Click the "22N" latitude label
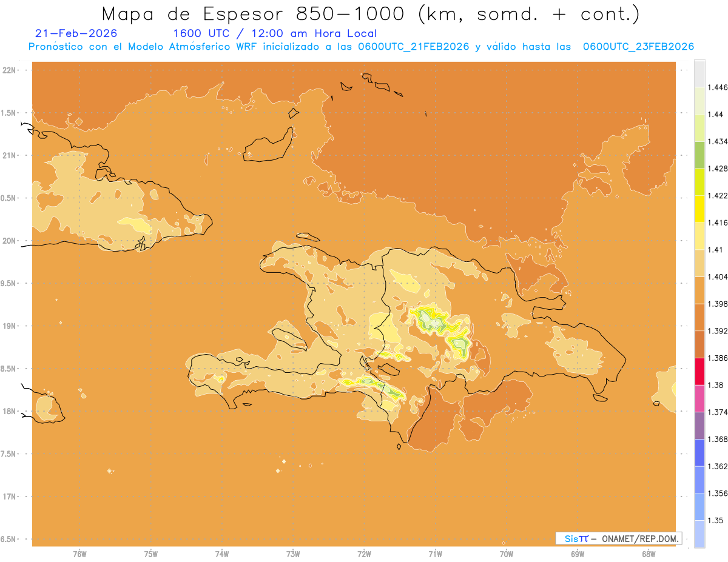Screen dimensions: 728x562 [10, 70]
